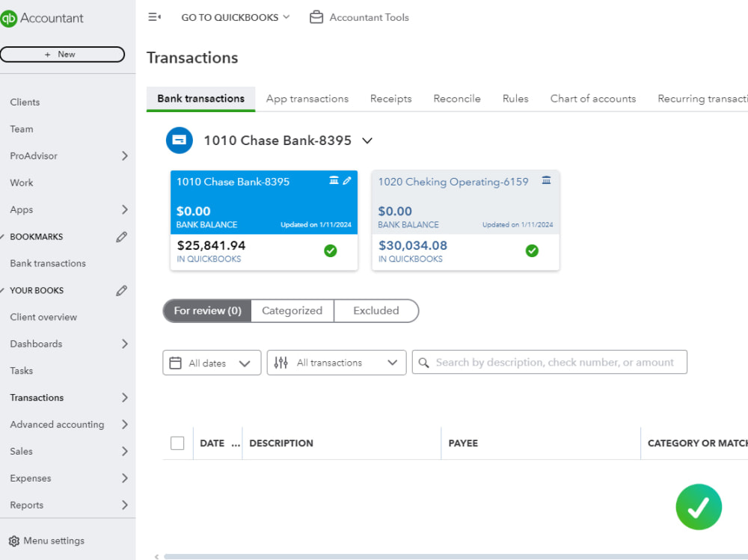The image size is (748, 560).
Task: Click the $25,841.94 In QuickBooks balance
Action: [x=211, y=246]
